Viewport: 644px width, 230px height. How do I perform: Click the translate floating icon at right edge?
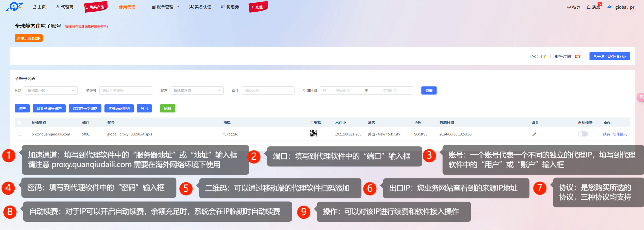641,97
